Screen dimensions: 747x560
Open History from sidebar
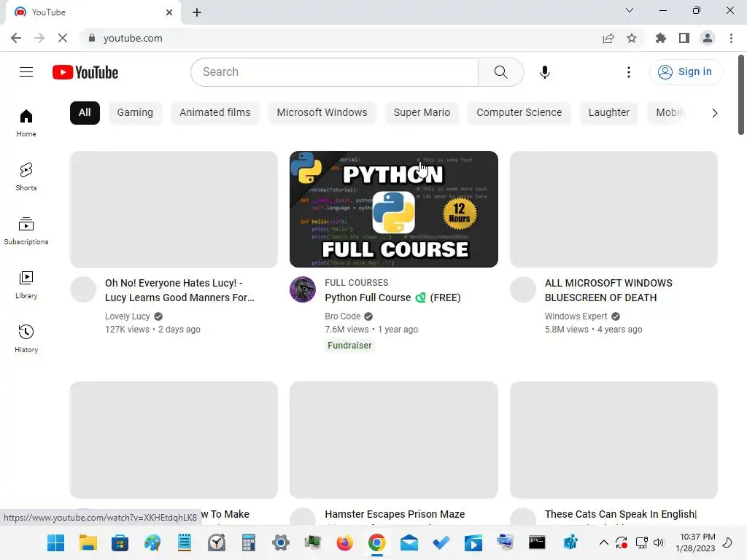pyautogui.click(x=26, y=338)
